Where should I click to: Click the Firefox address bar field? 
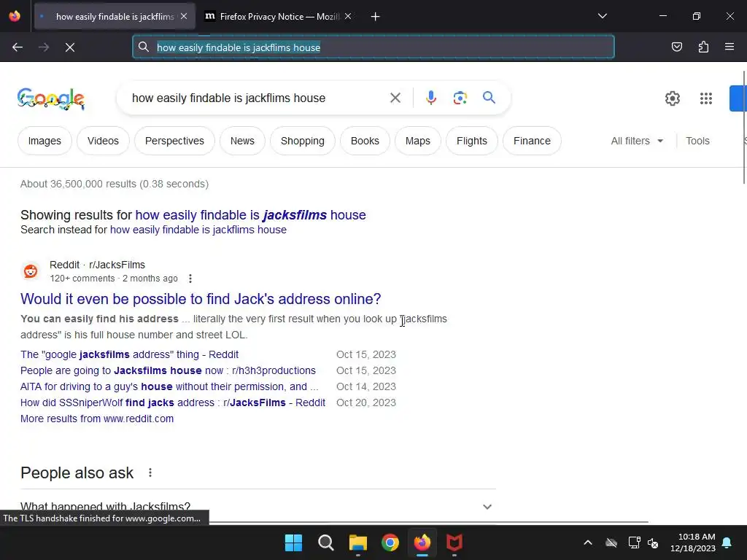[373, 47]
